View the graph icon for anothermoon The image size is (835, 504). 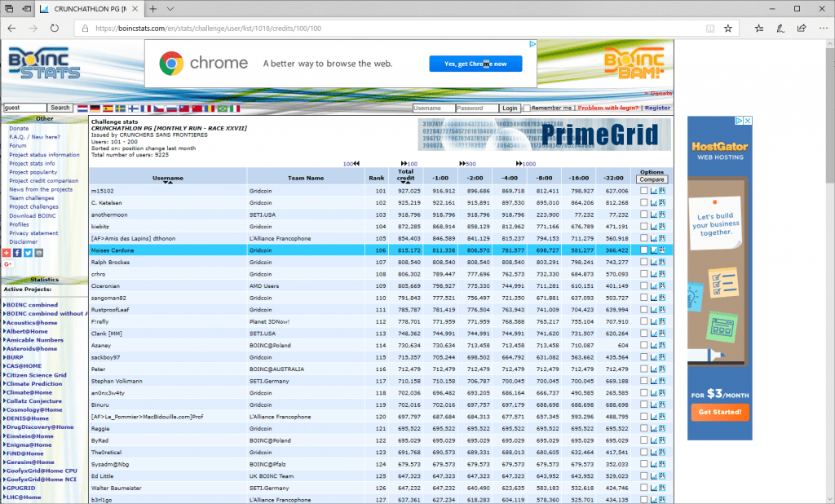[x=653, y=214]
